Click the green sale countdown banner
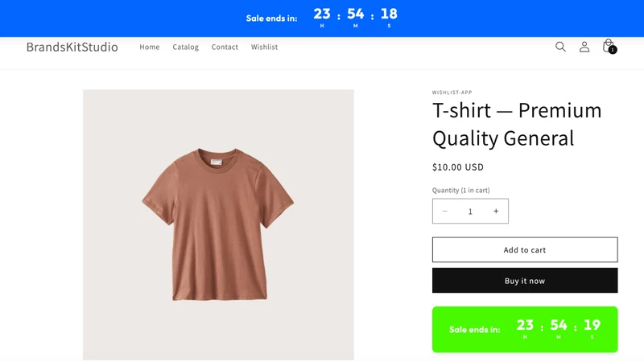Image resolution: width=644 pixels, height=362 pixels. pos(525,329)
